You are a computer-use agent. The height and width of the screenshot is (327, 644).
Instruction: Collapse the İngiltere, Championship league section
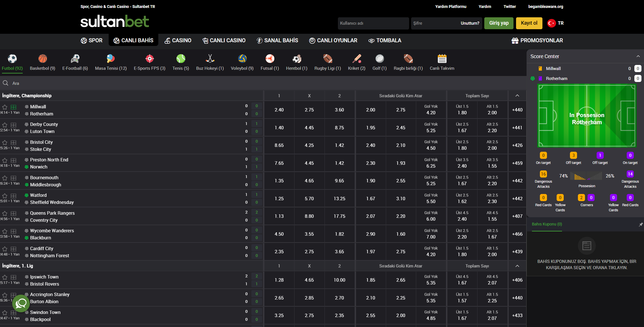tap(517, 96)
